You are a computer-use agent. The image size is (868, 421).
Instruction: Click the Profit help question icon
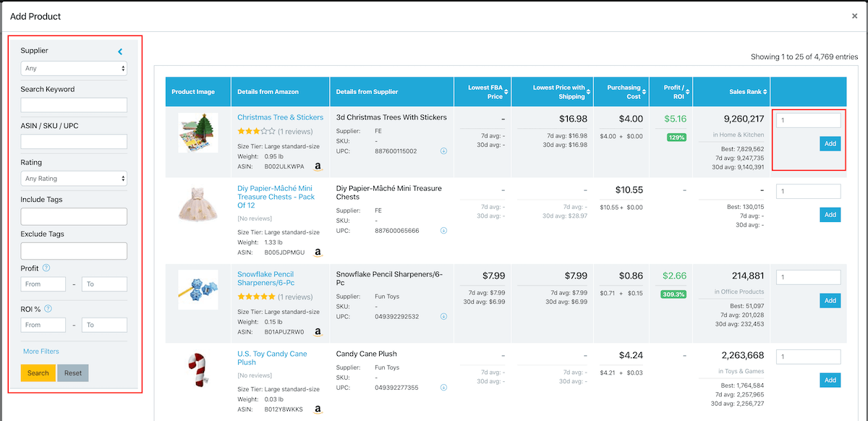(x=46, y=268)
